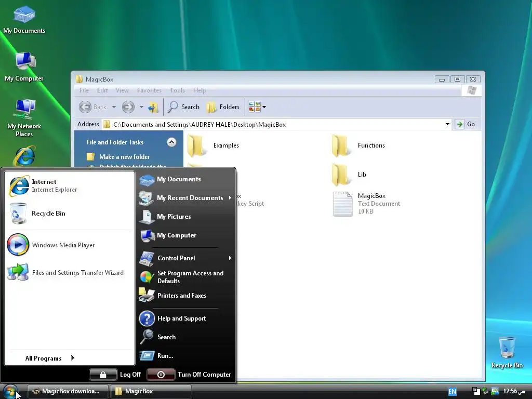Click the Recycle Bin desktop icon
This screenshot has height=399, width=532.
pyautogui.click(x=507, y=352)
